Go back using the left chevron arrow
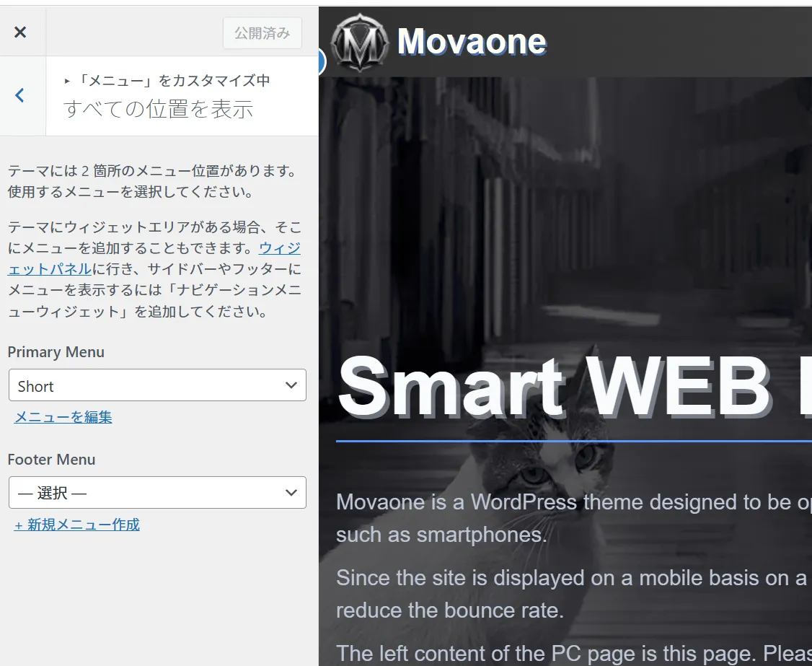The height and width of the screenshot is (666, 812). [19, 95]
